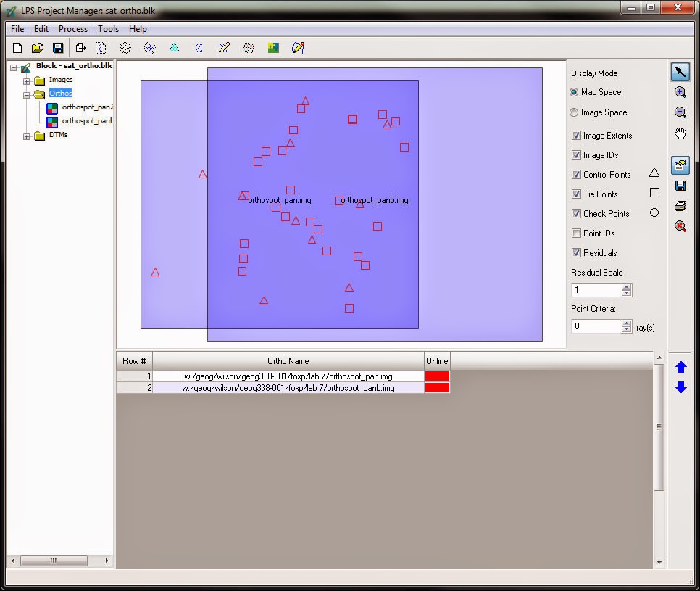700x591 pixels.
Task: Click the Online column header
Action: click(x=437, y=361)
